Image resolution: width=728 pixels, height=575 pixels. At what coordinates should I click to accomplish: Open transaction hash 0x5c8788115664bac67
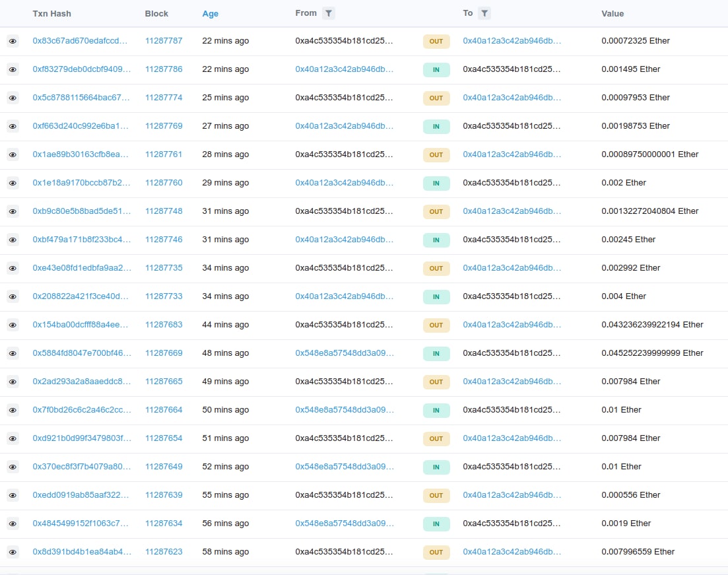click(x=81, y=98)
